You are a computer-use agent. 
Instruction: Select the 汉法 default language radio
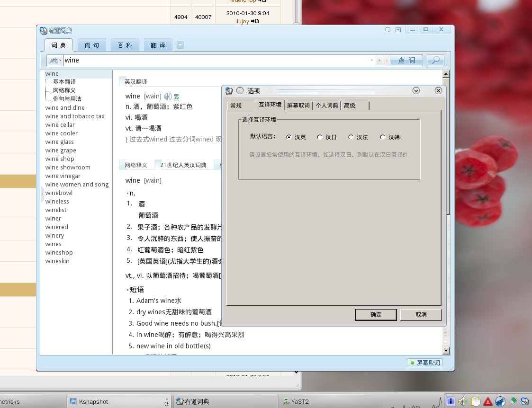351,137
